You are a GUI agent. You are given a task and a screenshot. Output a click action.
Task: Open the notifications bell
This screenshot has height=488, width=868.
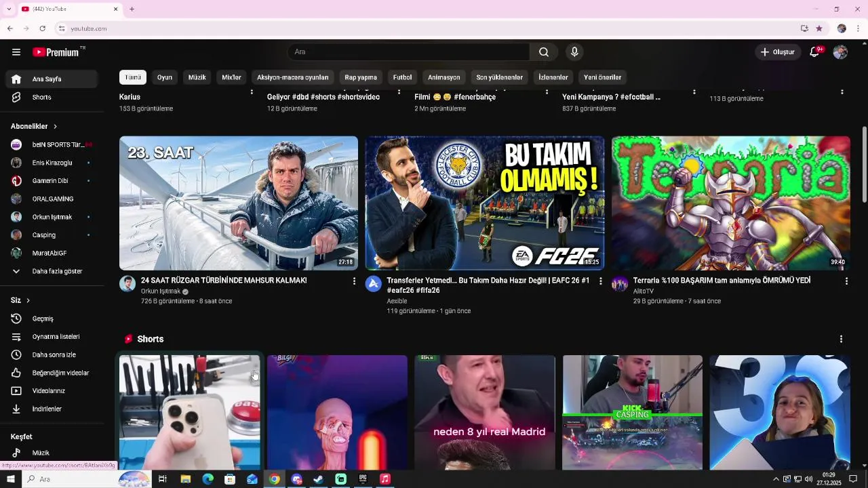pos(815,52)
